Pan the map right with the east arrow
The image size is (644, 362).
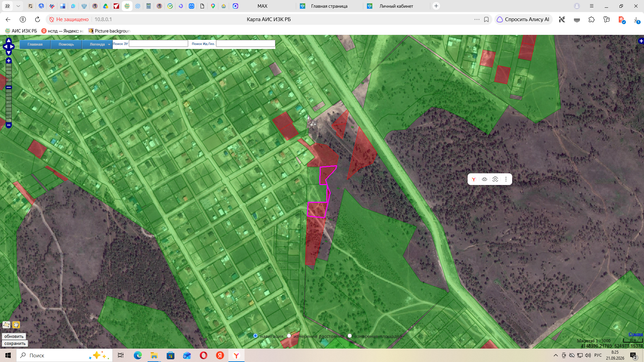click(x=13, y=47)
